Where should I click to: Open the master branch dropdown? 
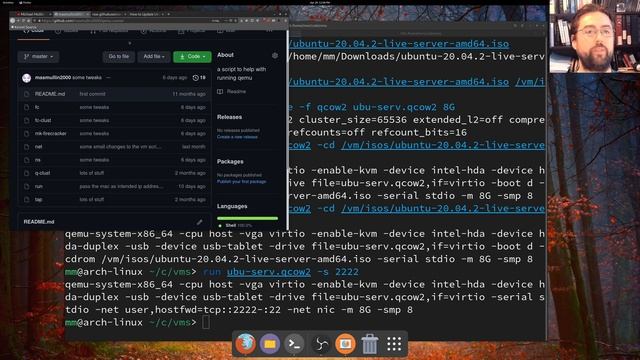tap(38, 56)
